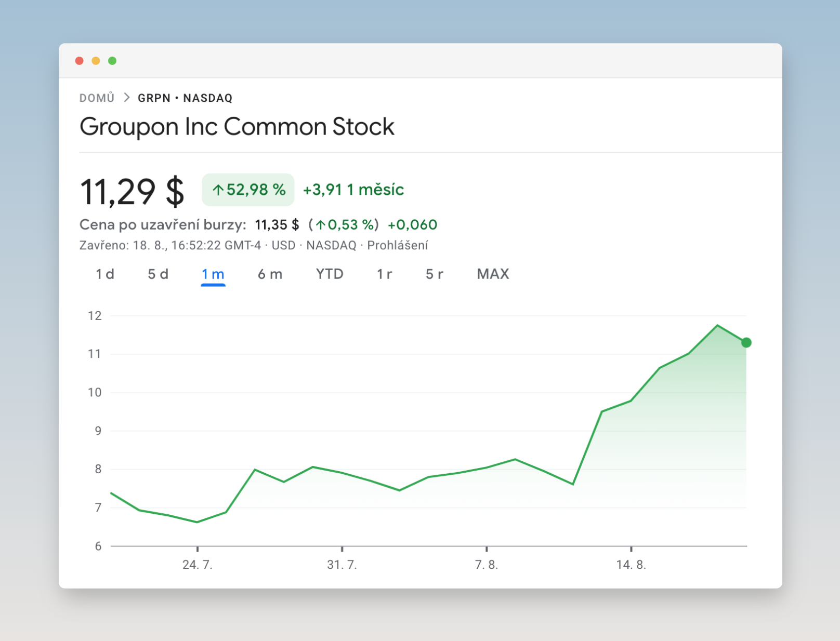Click the 14. 8. x-axis date label
Image resolution: width=840 pixels, height=641 pixels.
click(631, 565)
